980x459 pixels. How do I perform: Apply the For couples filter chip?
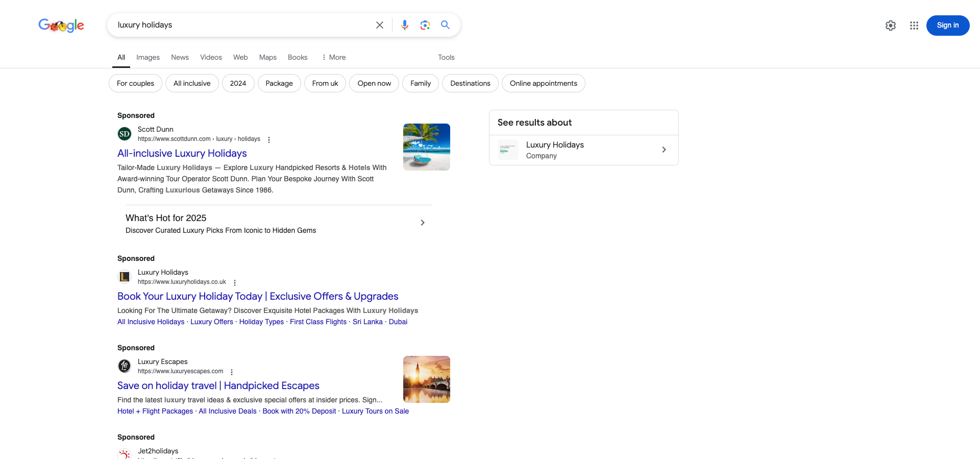pyautogui.click(x=135, y=83)
